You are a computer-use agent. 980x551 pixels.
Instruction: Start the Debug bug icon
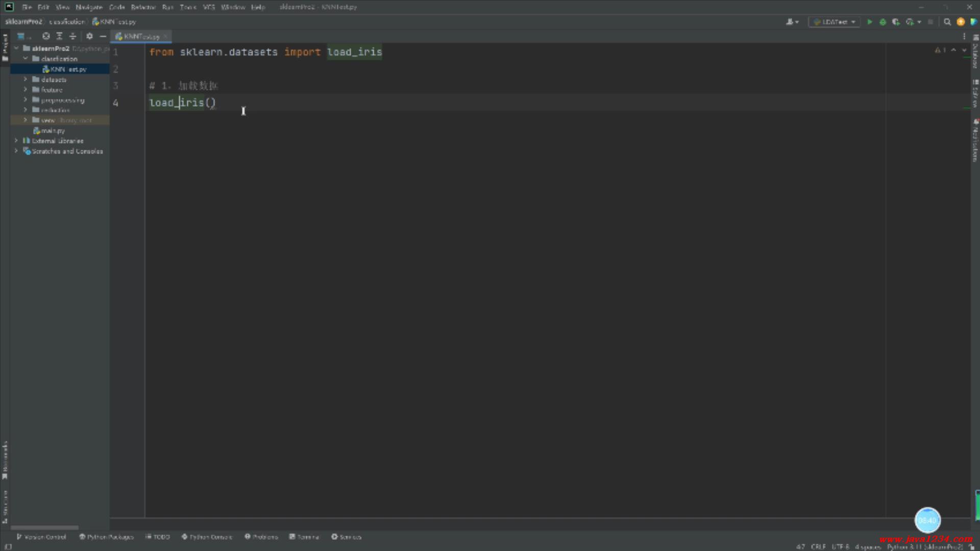pyautogui.click(x=883, y=22)
